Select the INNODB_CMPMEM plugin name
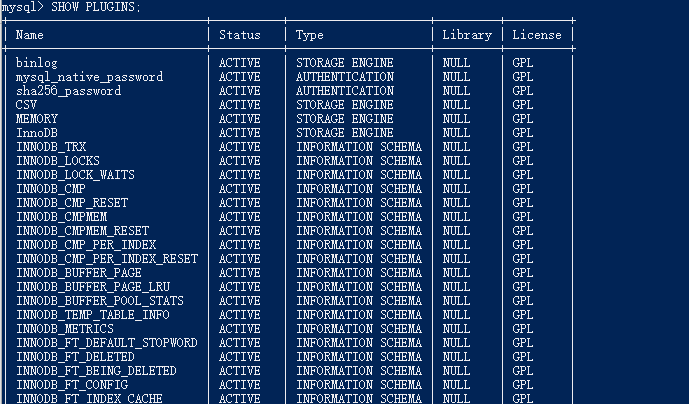The height and width of the screenshot is (404, 689). [x=62, y=218]
